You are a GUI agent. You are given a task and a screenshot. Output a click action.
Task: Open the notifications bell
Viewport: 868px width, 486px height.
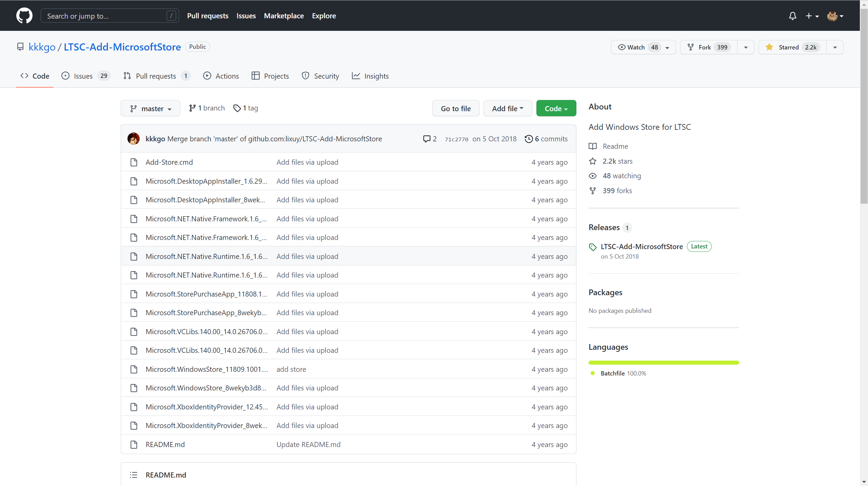[x=792, y=16]
